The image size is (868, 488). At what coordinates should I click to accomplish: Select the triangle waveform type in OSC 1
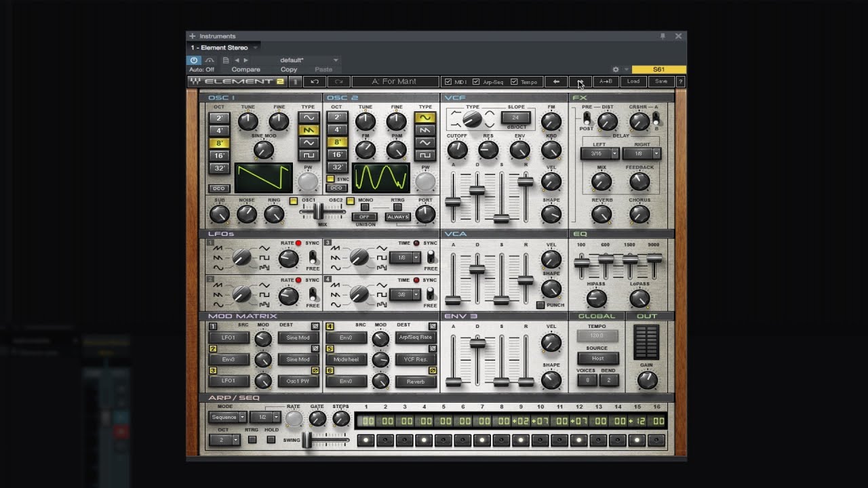pyautogui.click(x=309, y=143)
